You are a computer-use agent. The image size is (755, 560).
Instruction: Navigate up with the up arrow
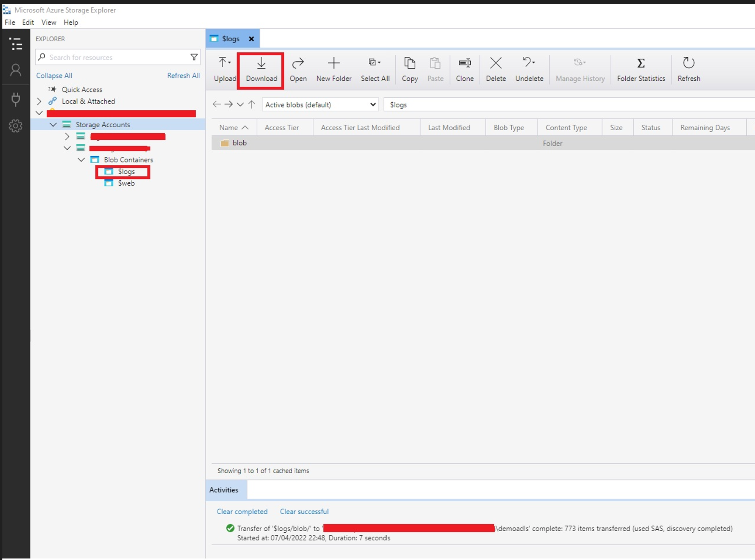(252, 105)
